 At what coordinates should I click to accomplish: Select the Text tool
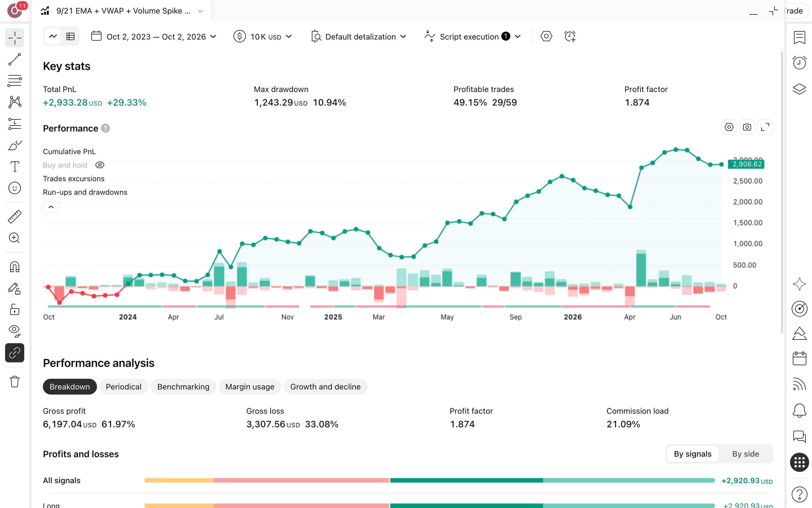tap(15, 167)
